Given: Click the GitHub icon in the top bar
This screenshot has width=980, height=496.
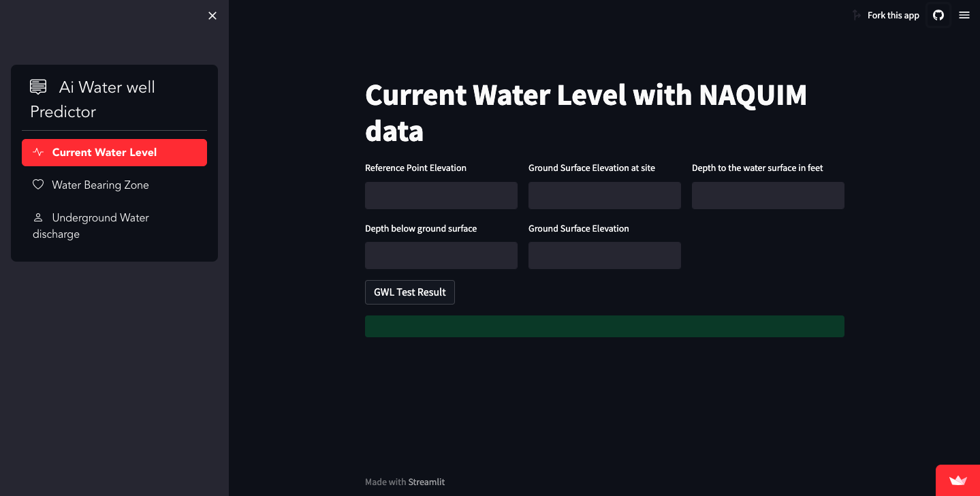Looking at the screenshot, I should click(x=938, y=15).
